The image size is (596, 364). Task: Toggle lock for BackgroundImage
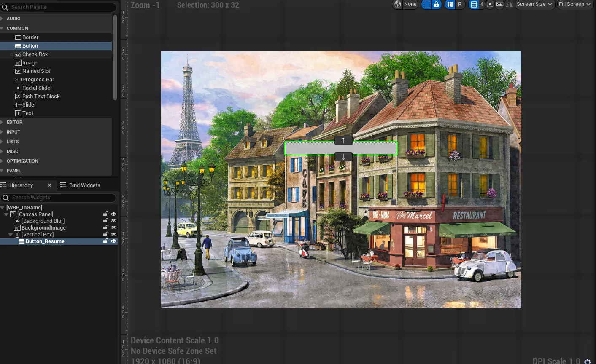click(x=106, y=228)
